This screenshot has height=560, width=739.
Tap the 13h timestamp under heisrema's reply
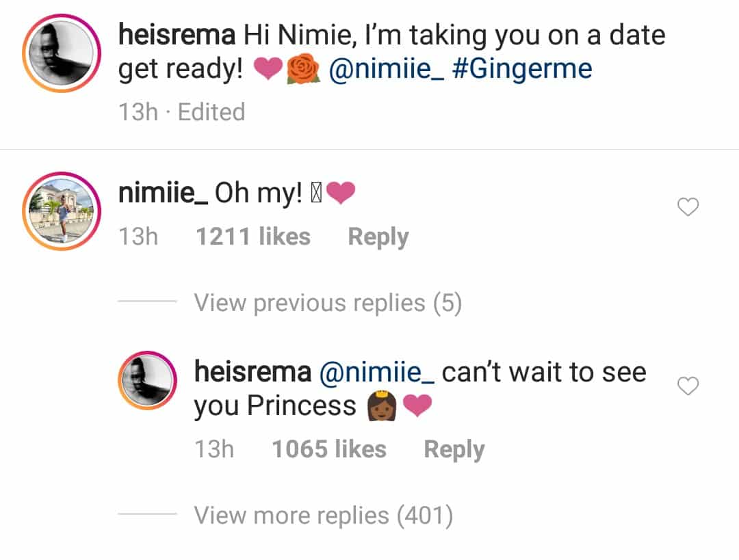[x=213, y=449]
